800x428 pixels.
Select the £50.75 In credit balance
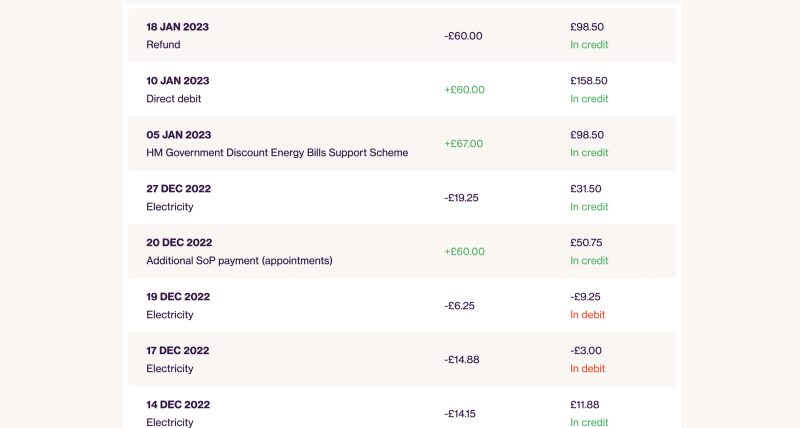point(589,251)
